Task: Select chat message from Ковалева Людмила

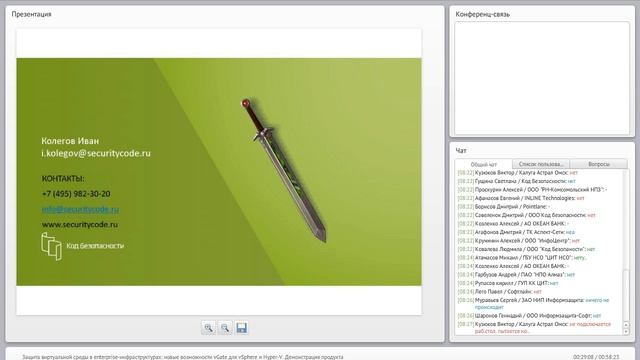Action: point(526,249)
